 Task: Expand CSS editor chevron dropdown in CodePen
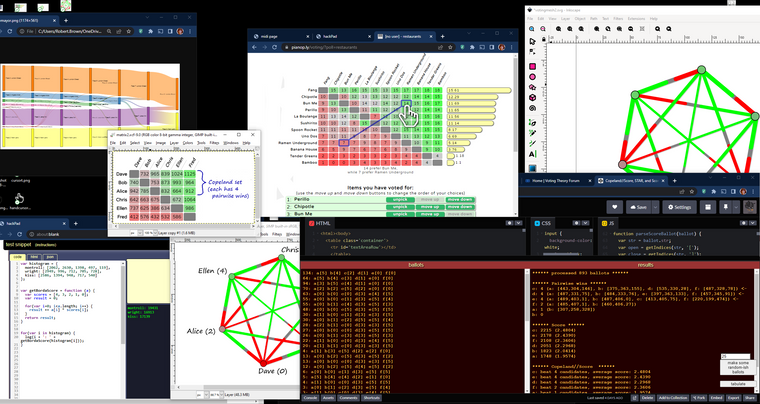click(586, 223)
